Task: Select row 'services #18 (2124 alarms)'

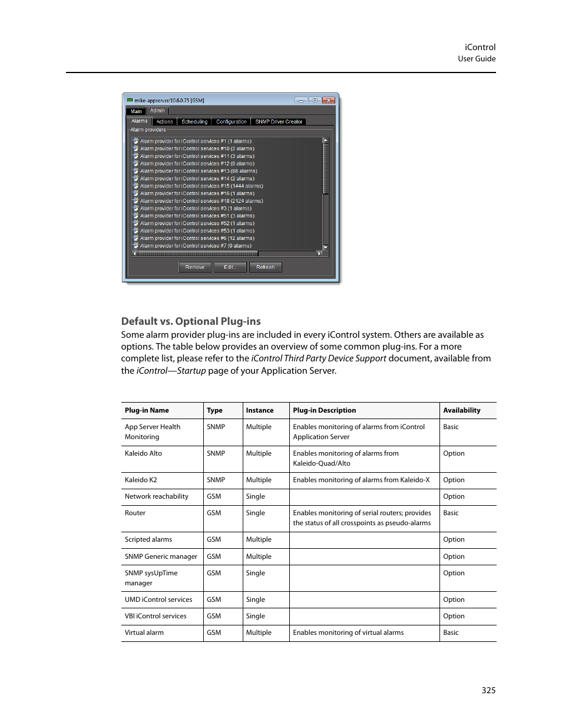Action: coord(227,201)
